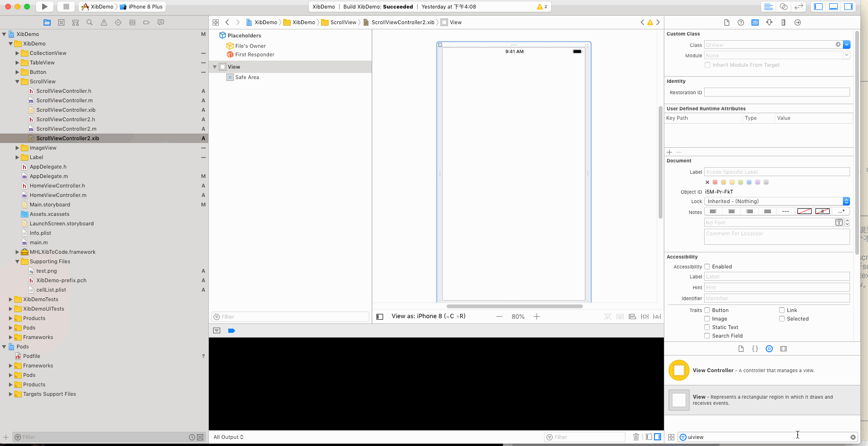This screenshot has height=446, width=868.
Task: Open the Class dropdown arrow
Action: [846, 45]
